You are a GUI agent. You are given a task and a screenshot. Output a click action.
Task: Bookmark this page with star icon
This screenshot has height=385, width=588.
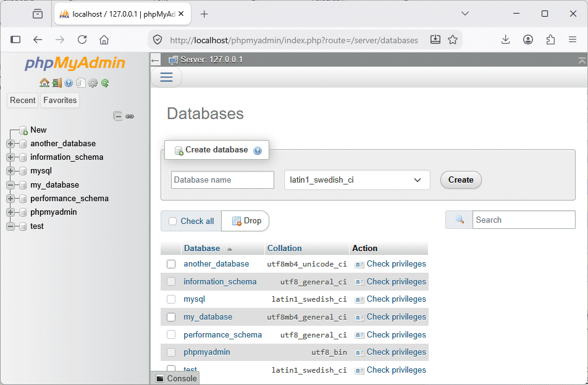coord(453,39)
